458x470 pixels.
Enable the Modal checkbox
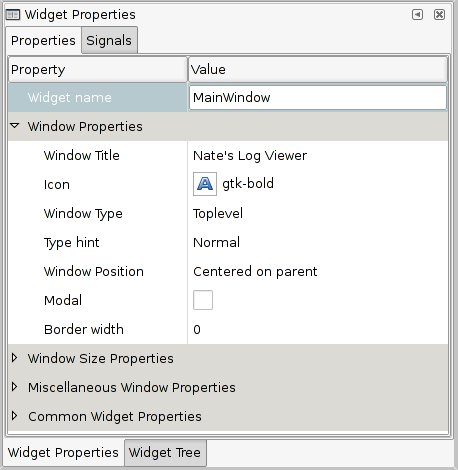pyautogui.click(x=203, y=300)
